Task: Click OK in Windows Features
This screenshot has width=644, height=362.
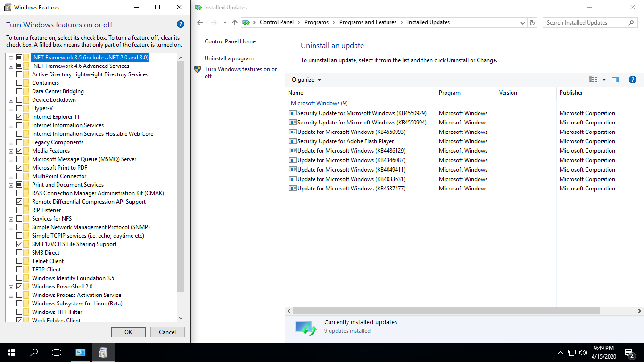Action: pyautogui.click(x=128, y=332)
